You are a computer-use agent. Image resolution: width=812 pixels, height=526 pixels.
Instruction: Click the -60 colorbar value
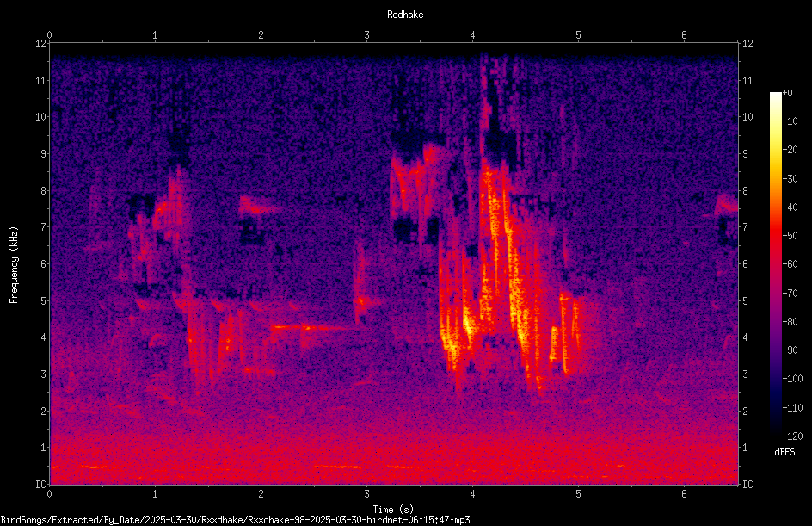[x=790, y=264]
